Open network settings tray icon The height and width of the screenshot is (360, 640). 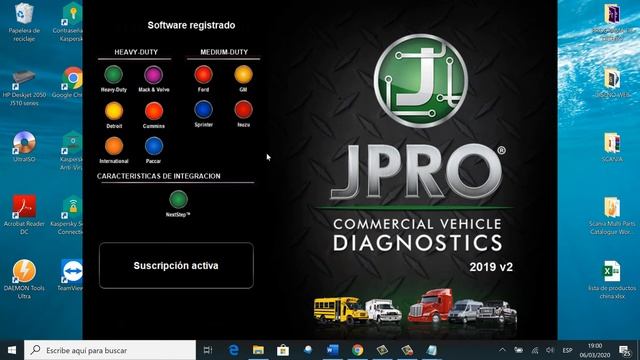click(x=535, y=350)
